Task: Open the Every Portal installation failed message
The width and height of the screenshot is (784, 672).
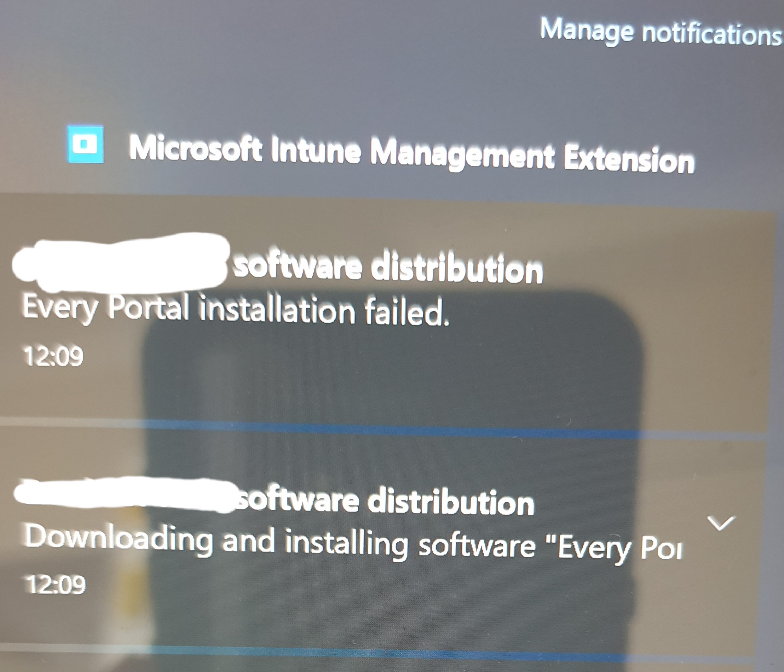Action: (x=236, y=310)
